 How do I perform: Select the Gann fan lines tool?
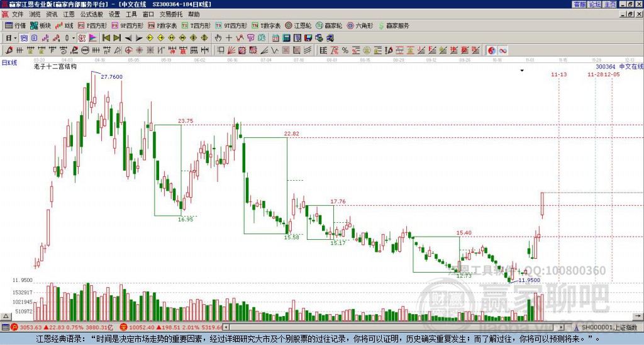[x=231, y=50]
